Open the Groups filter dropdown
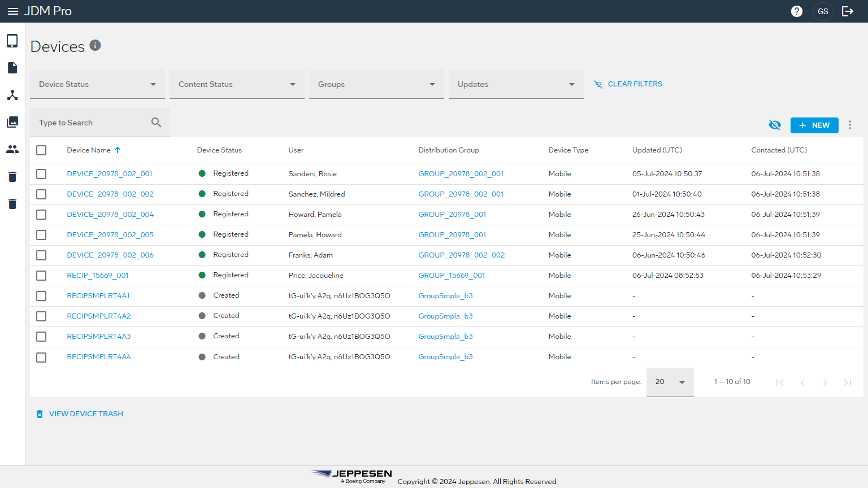 [376, 84]
